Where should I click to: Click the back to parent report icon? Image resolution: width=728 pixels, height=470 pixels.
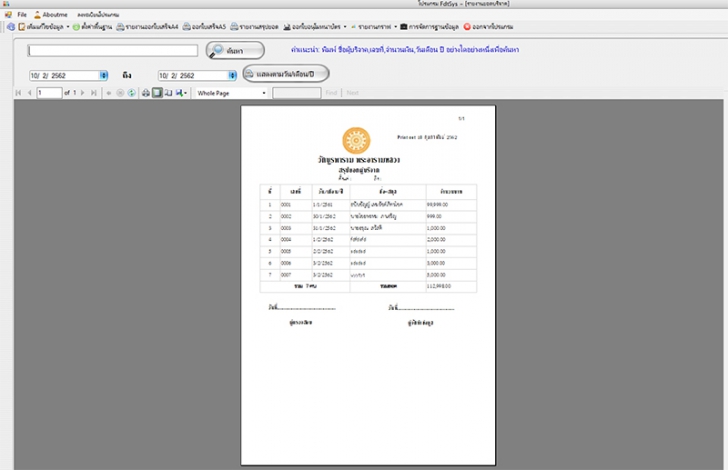click(x=109, y=93)
